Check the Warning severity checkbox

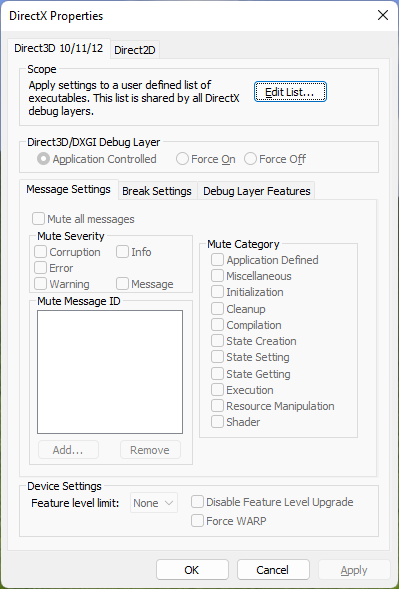pyautogui.click(x=62, y=284)
